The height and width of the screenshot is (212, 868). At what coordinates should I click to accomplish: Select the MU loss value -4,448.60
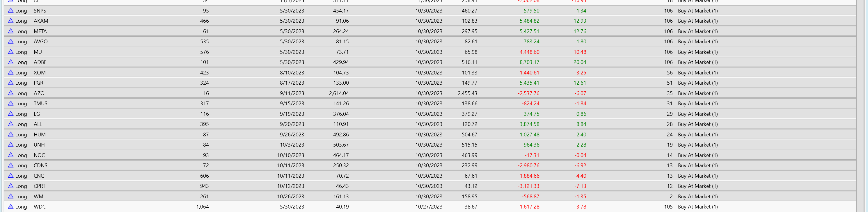point(528,52)
